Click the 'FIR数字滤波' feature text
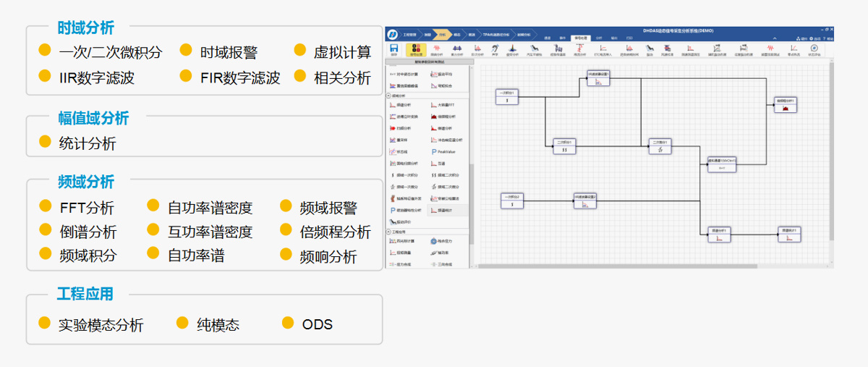Viewport: 868px width, 367px height. click(240, 77)
